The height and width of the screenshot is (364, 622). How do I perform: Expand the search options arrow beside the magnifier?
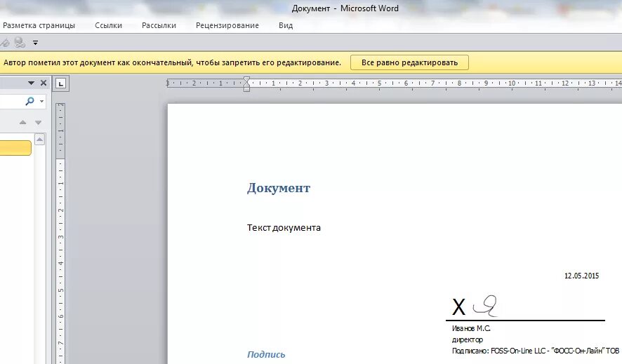tap(41, 102)
